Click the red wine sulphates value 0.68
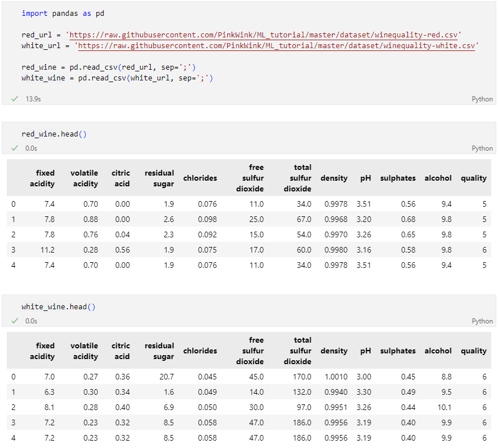 coord(408,219)
